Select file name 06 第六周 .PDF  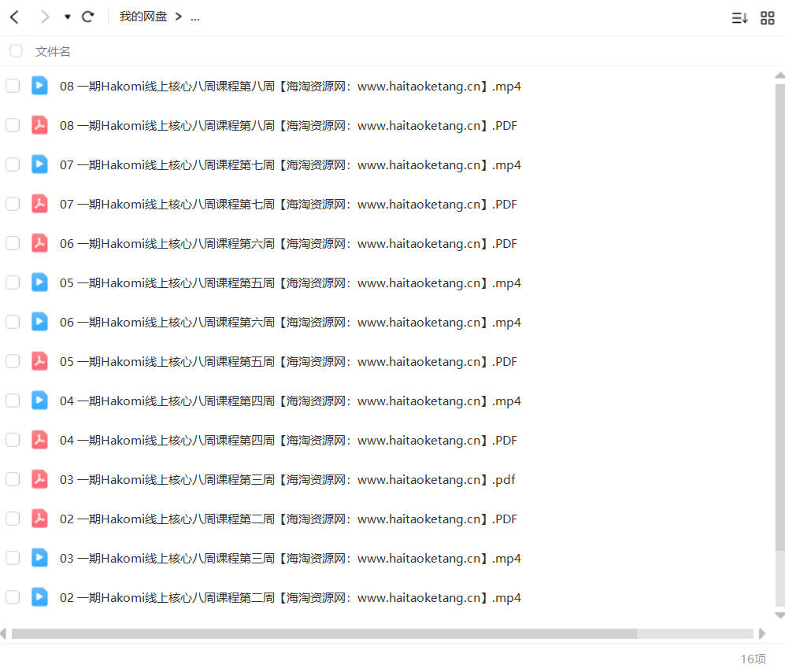click(288, 244)
